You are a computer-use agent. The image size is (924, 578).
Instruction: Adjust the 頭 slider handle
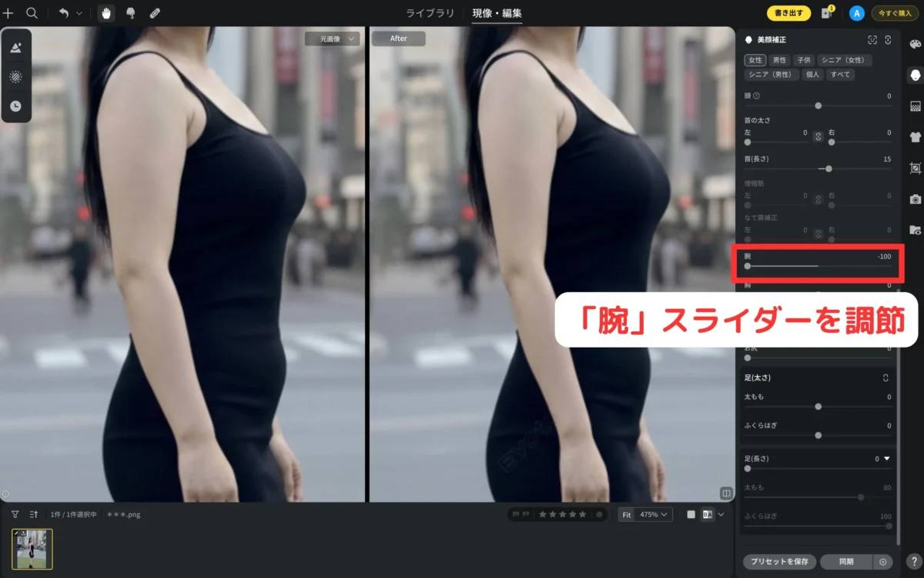point(818,106)
